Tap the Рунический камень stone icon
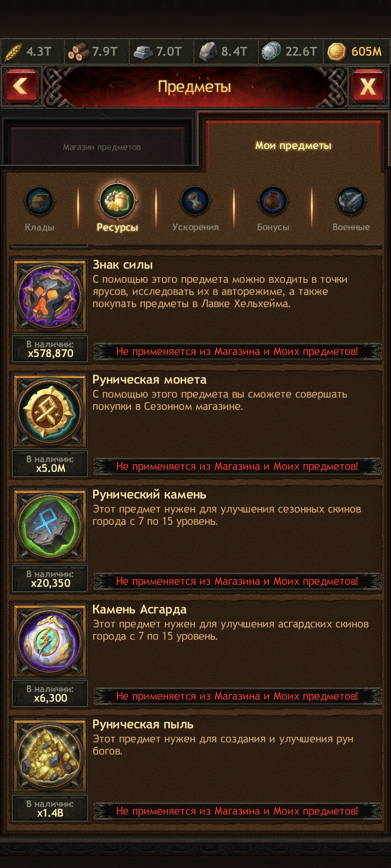Image resolution: width=391 pixels, height=868 pixels. click(x=50, y=526)
